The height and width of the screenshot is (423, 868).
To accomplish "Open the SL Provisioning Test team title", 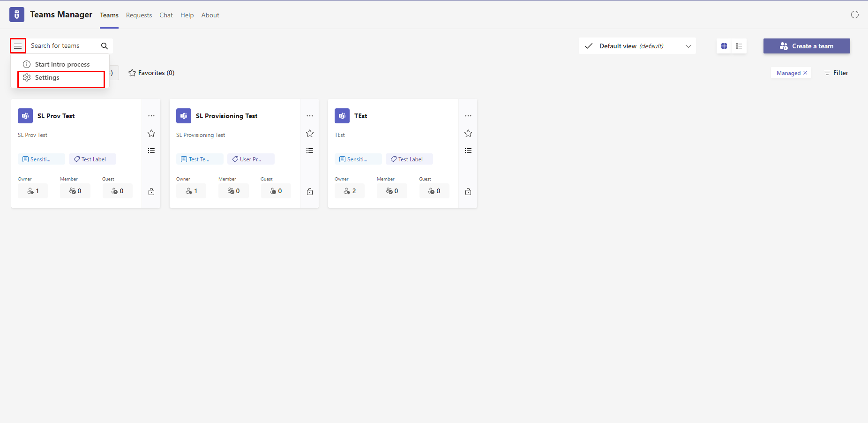I will click(227, 116).
